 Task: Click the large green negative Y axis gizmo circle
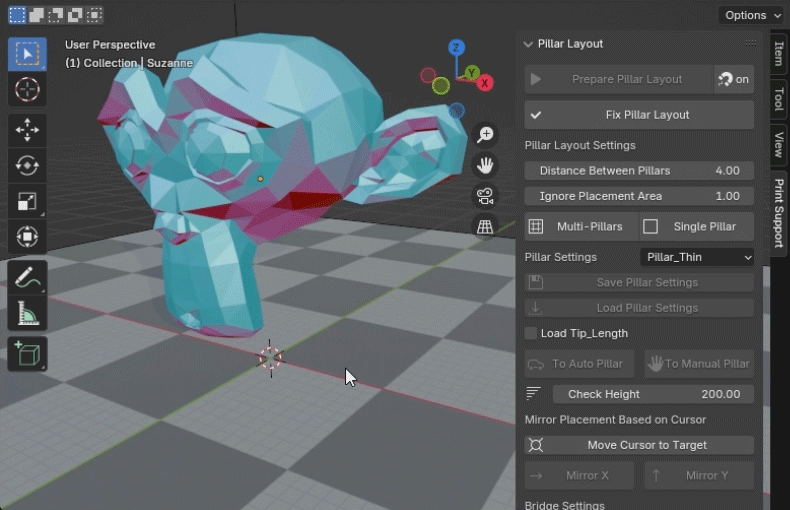441,86
